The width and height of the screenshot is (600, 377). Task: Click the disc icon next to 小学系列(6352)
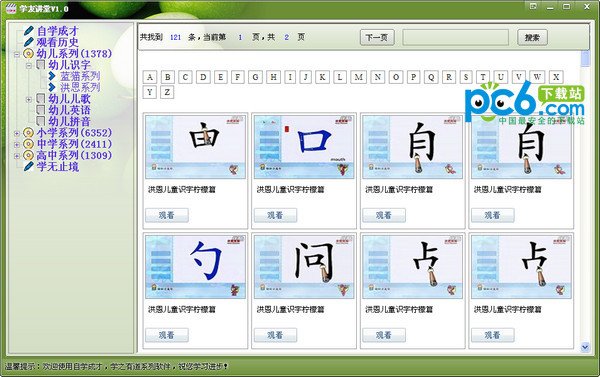coord(28,133)
